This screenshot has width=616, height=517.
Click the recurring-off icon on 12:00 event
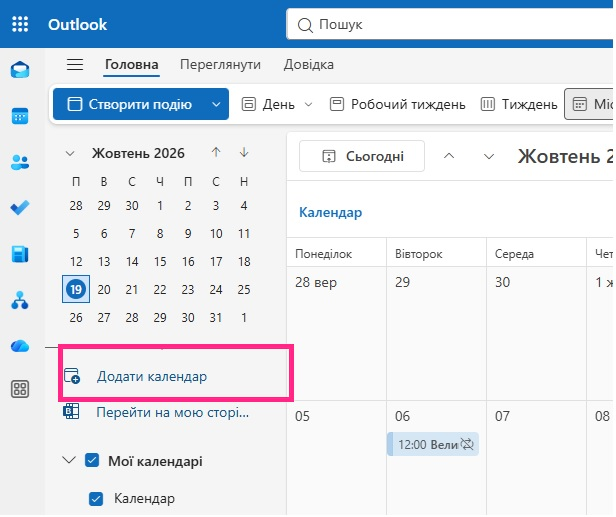(467, 444)
